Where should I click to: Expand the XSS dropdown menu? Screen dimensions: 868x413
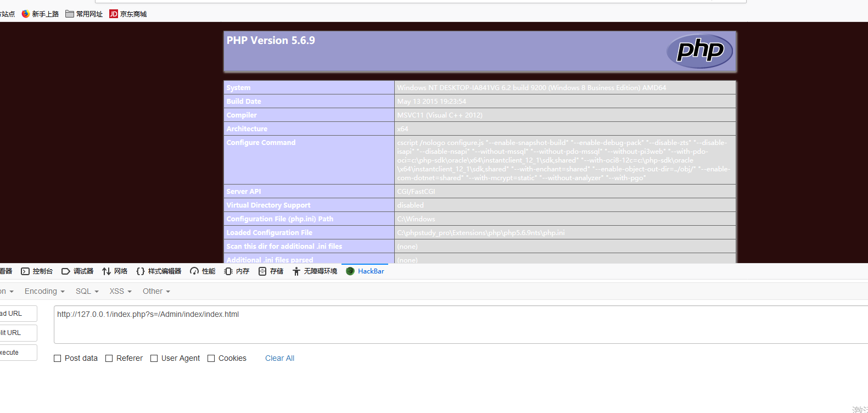point(120,291)
